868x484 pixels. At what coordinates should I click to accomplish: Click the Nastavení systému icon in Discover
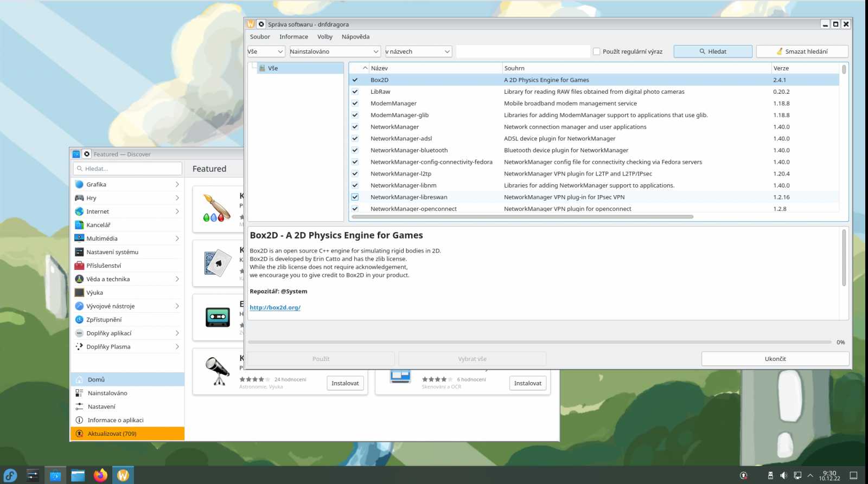(79, 252)
